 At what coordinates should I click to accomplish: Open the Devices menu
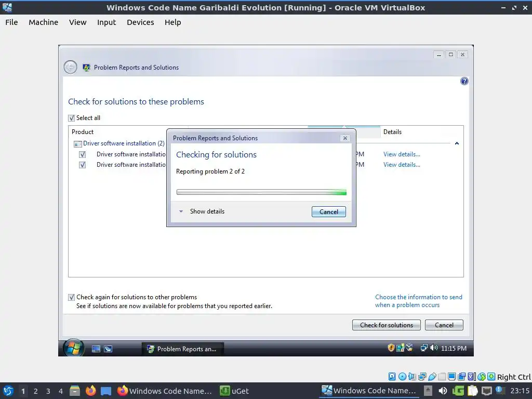pyautogui.click(x=140, y=22)
